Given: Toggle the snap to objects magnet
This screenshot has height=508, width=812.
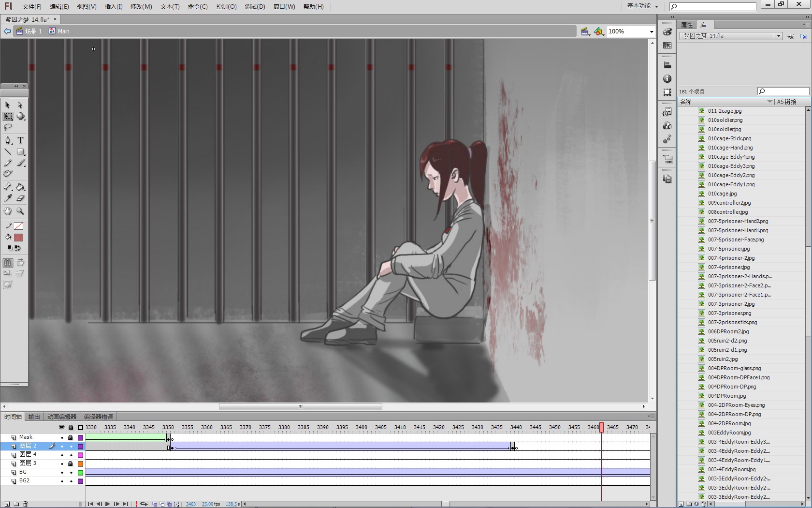Looking at the screenshot, I should click(8, 263).
